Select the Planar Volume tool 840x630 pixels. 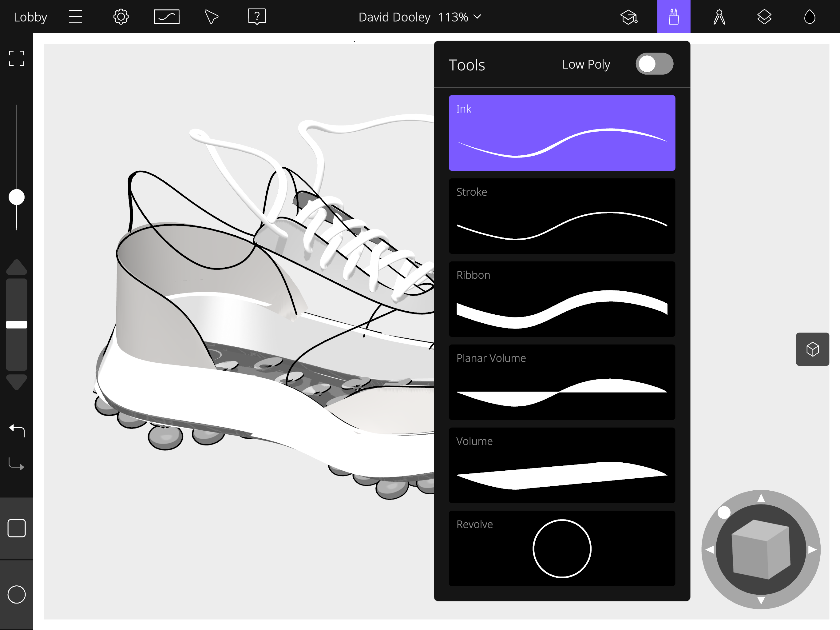562,382
